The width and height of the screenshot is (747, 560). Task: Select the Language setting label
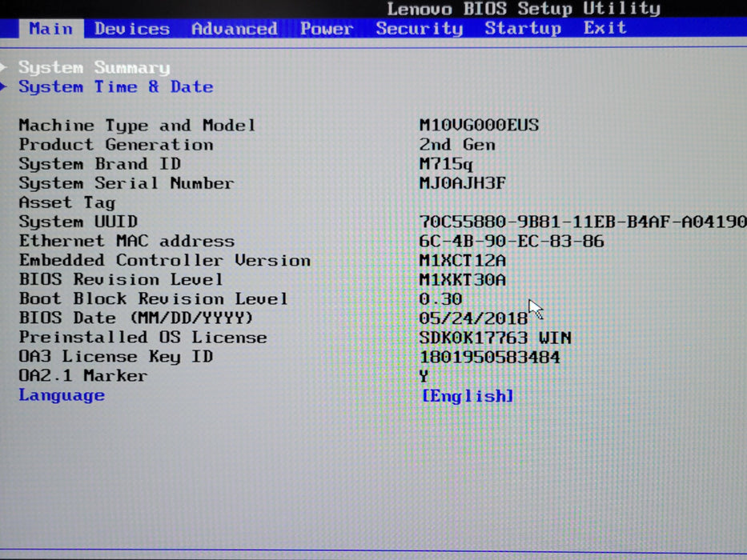62,395
